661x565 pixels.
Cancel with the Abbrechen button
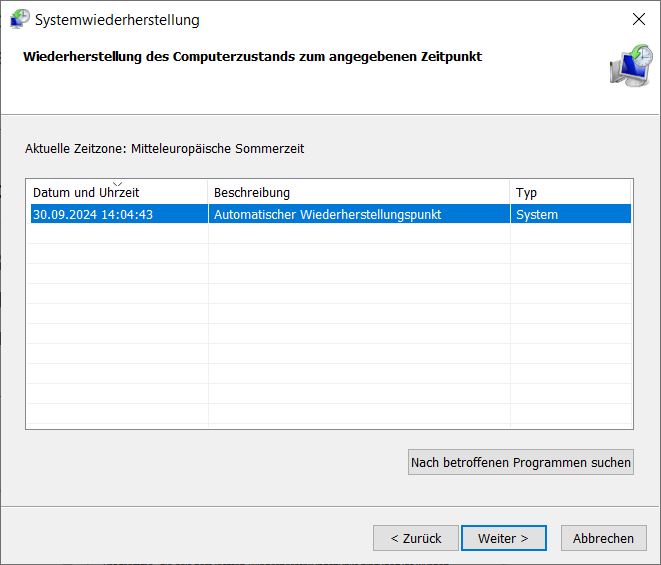pyautogui.click(x=603, y=538)
